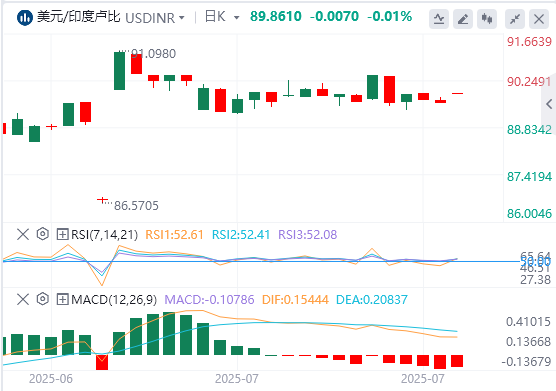
Task: Expand the RSI indicator plus box
Action: pos(62,234)
